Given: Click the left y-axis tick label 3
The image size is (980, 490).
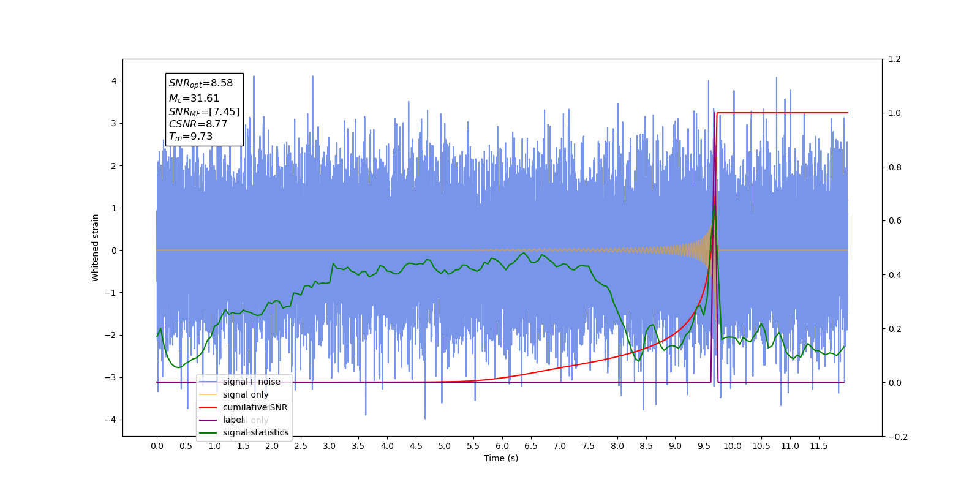Looking at the screenshot, I should click(x=113, y=123).
